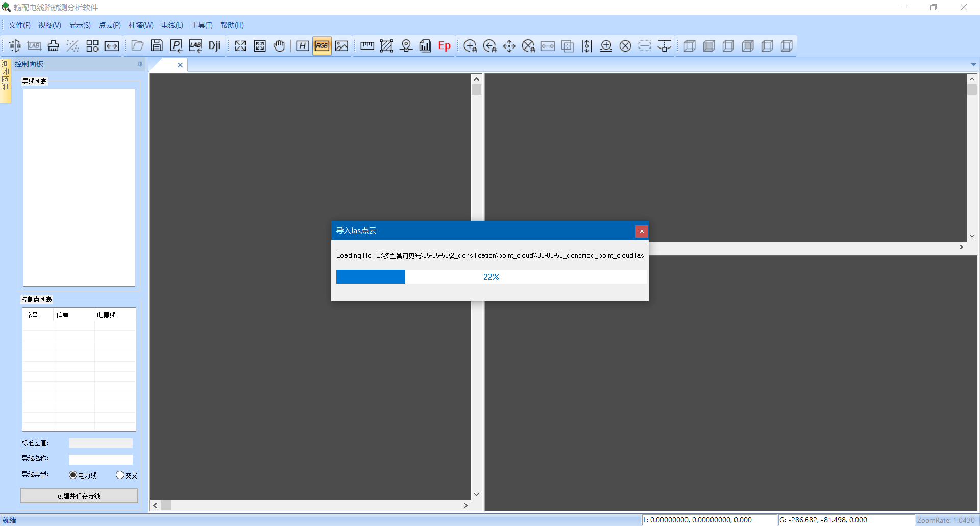The height and width of the screenshot is (526, 980).
Task: Select the measurement ruler tool
Action: 367,45
